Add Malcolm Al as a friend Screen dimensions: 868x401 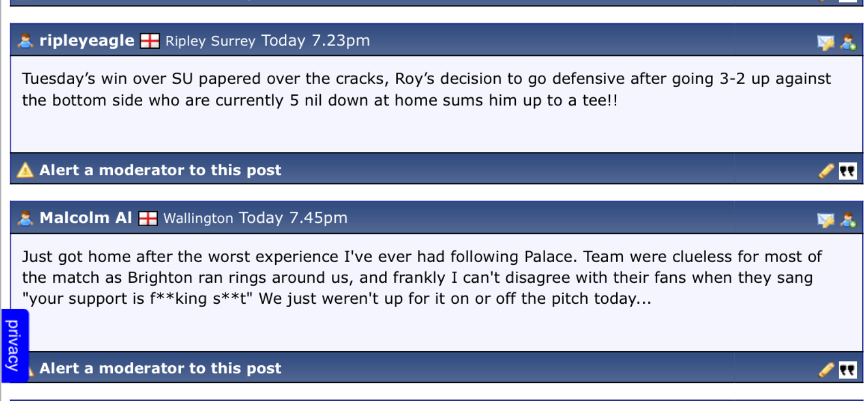click(848, 219)
